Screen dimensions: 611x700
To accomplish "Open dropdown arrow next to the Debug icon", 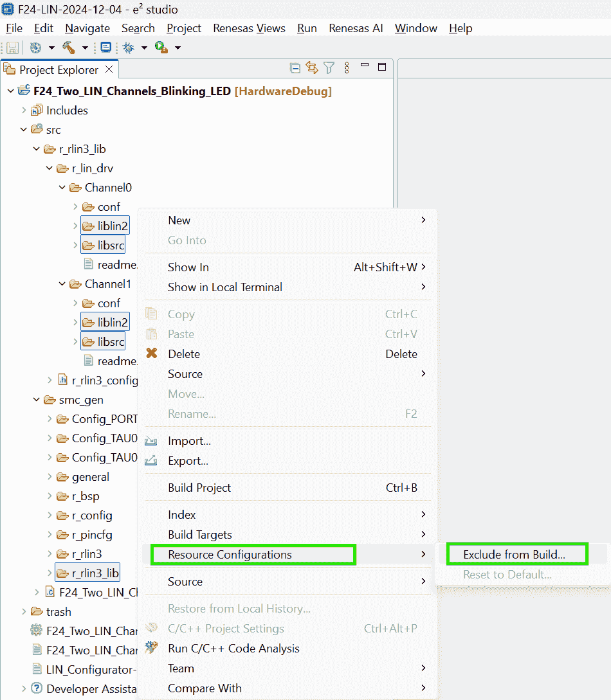I will 144,48.
